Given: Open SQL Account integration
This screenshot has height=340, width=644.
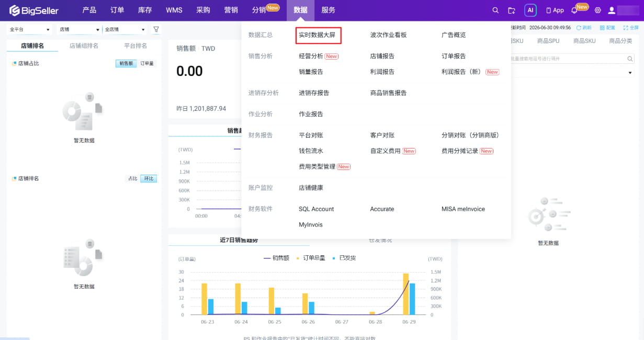Looking at the screenshot, I should point(317,209).
